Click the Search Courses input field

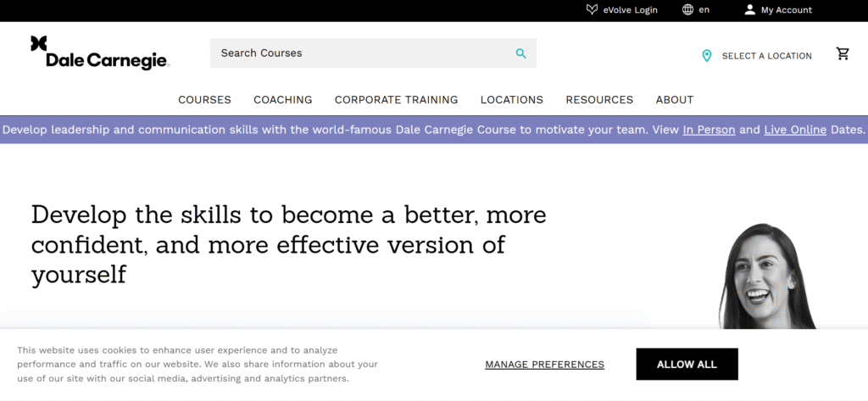373,53
